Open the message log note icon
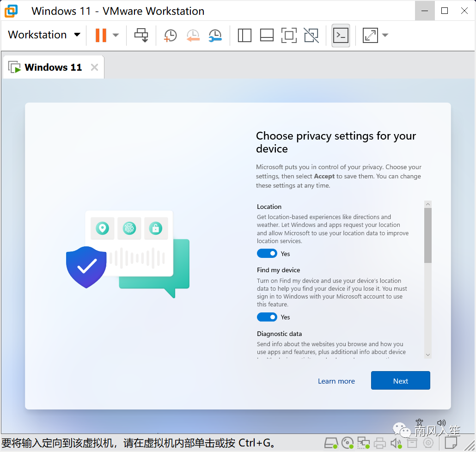 [x=451, y=443]
